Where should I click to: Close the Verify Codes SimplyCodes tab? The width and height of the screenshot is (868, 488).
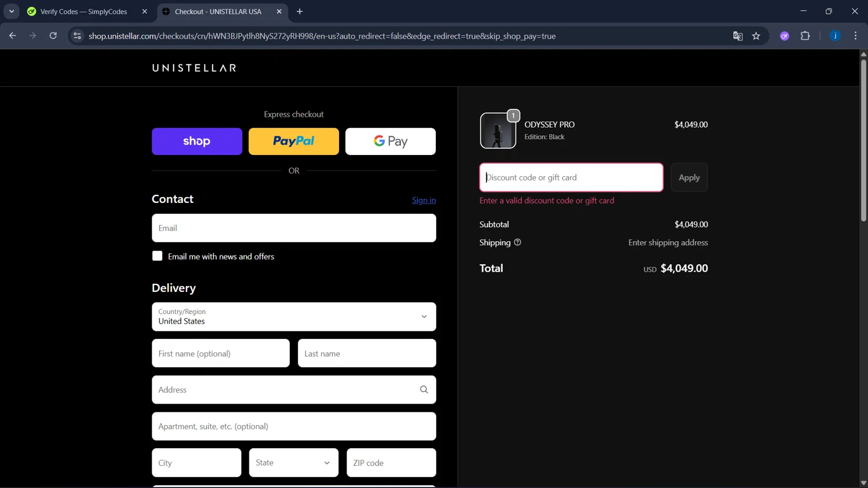pyautogui.click(x=145, y=12)
